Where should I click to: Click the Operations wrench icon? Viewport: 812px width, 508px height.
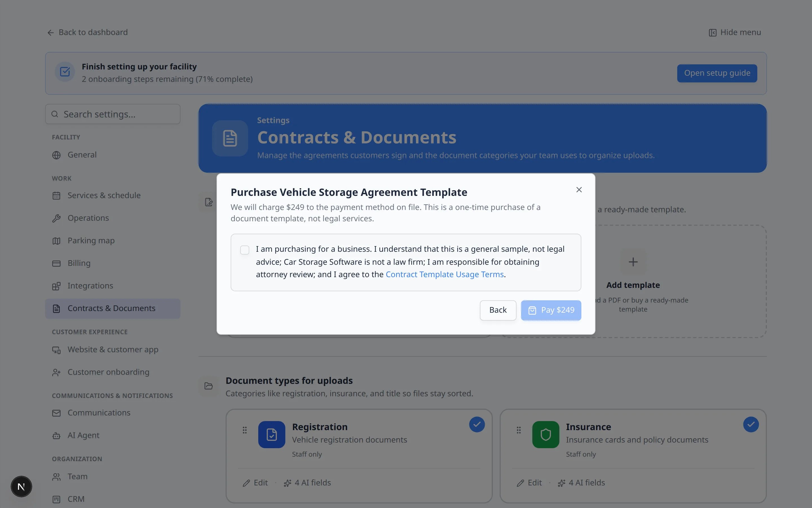point(56,218)
